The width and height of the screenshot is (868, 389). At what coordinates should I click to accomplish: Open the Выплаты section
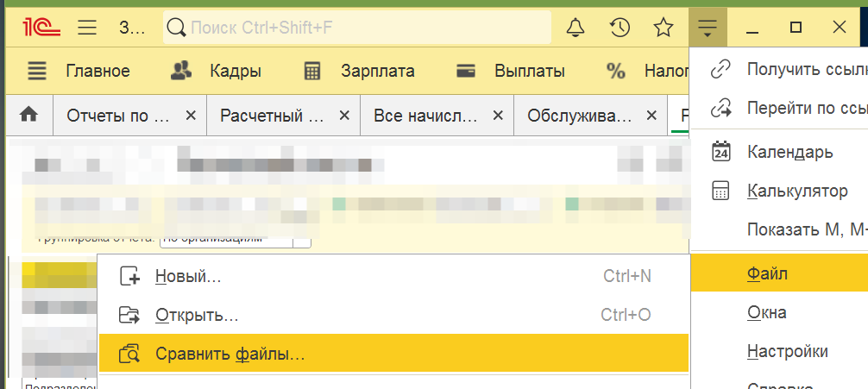tap(530, 71)
